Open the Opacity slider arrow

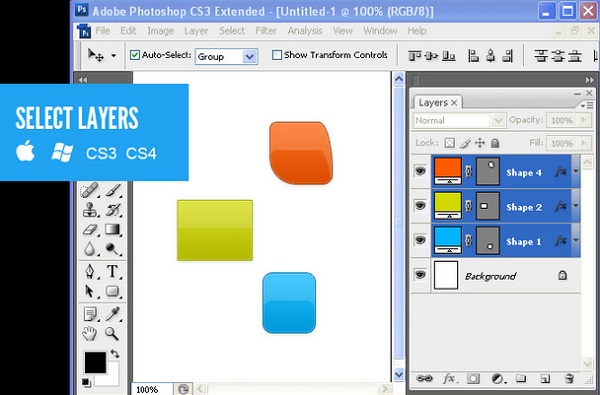[583, 120]
